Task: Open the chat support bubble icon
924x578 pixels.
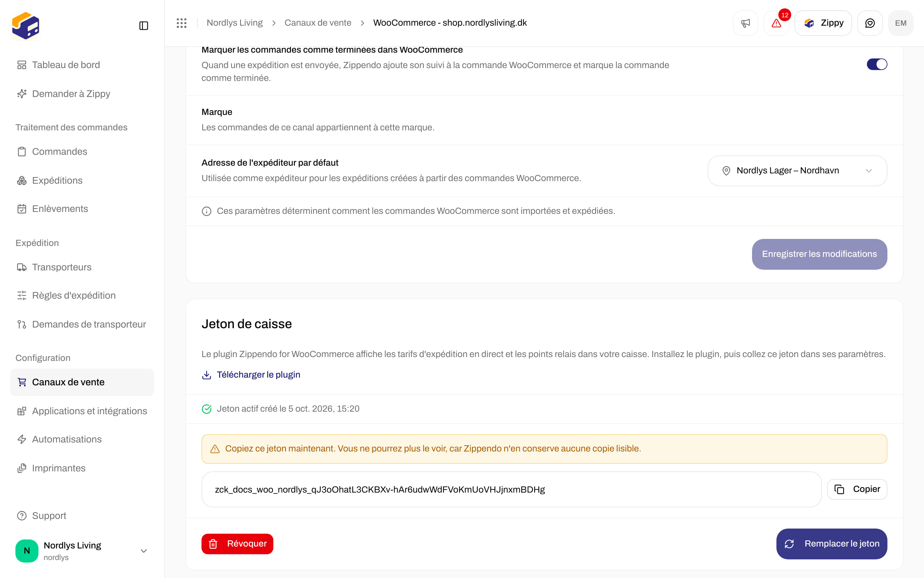Action: tap(870, 23)
